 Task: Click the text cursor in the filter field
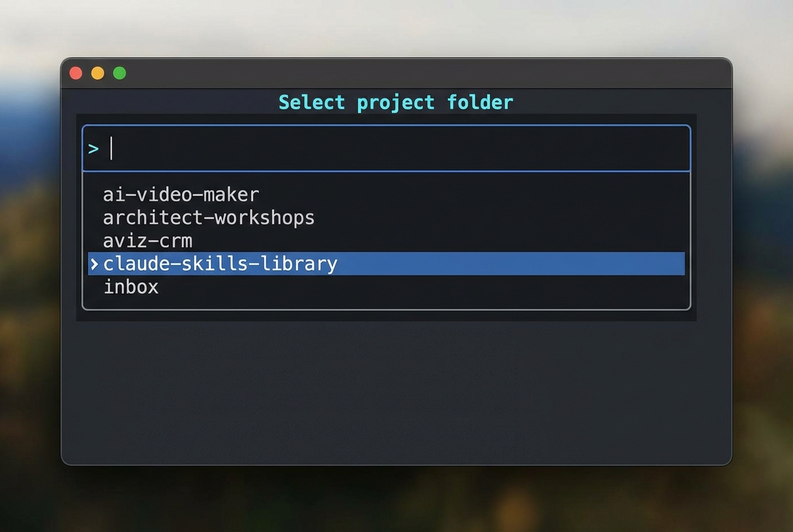pos(111,149)
